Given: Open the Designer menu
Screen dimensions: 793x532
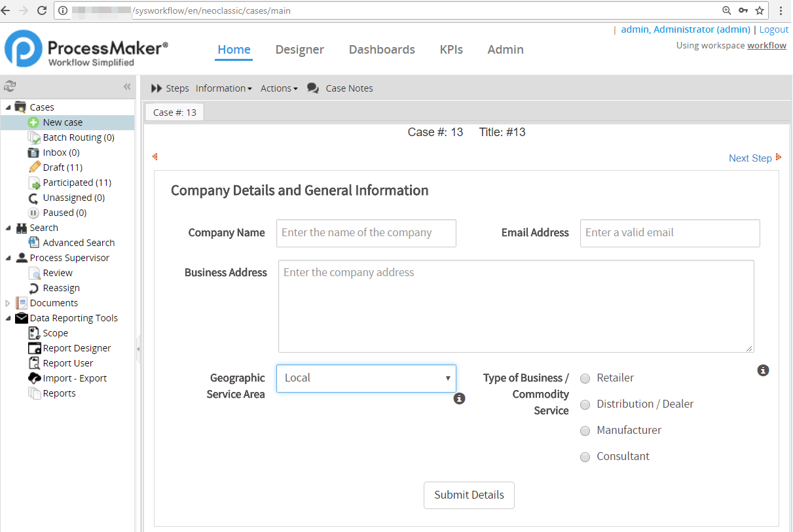Looking at the screenshot, I should 299,50.
